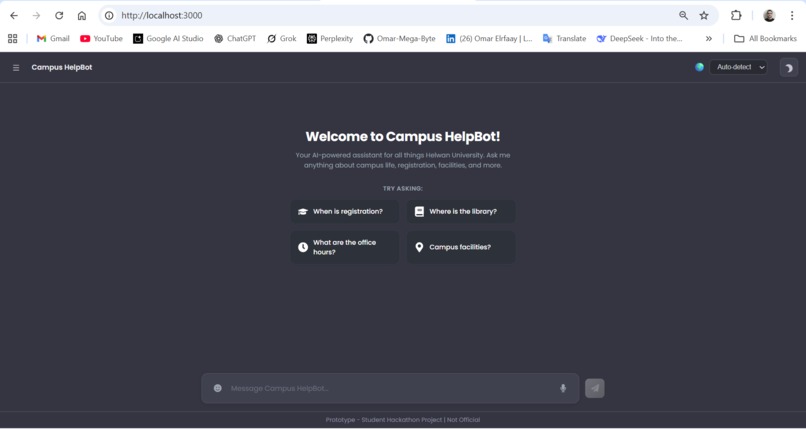The height and width of the screenshot is (429, 806).
Task: Toggle dark mode with moon icon
Action: [x=789, y=68]
